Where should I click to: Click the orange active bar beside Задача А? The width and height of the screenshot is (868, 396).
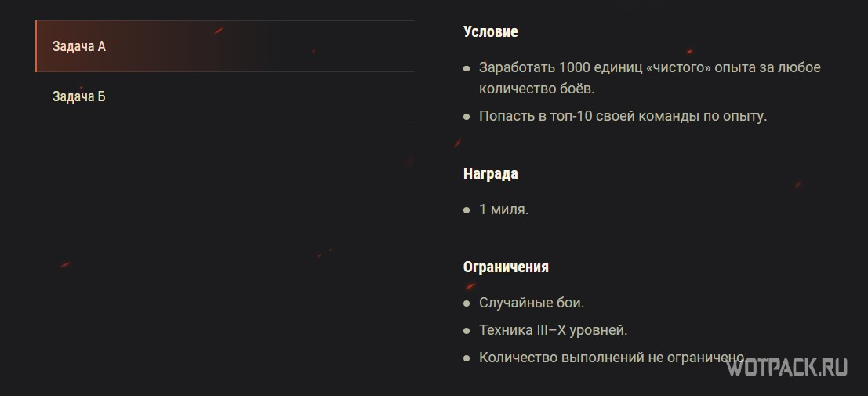click(x=36, y=46)
